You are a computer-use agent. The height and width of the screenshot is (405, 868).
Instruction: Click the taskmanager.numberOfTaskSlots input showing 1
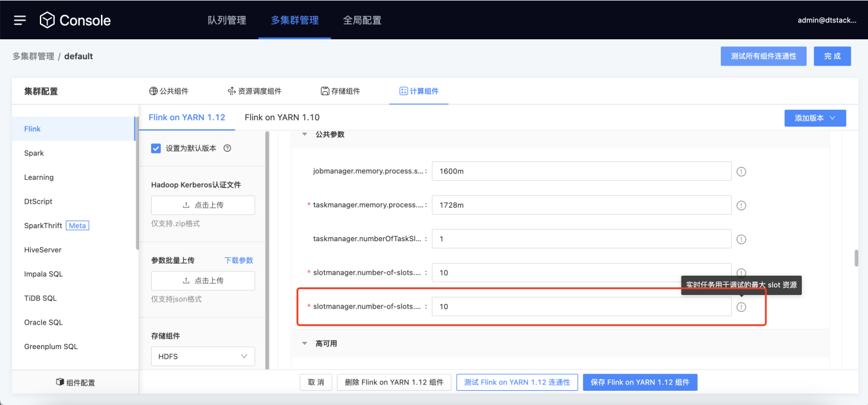(x=581, y=239)
